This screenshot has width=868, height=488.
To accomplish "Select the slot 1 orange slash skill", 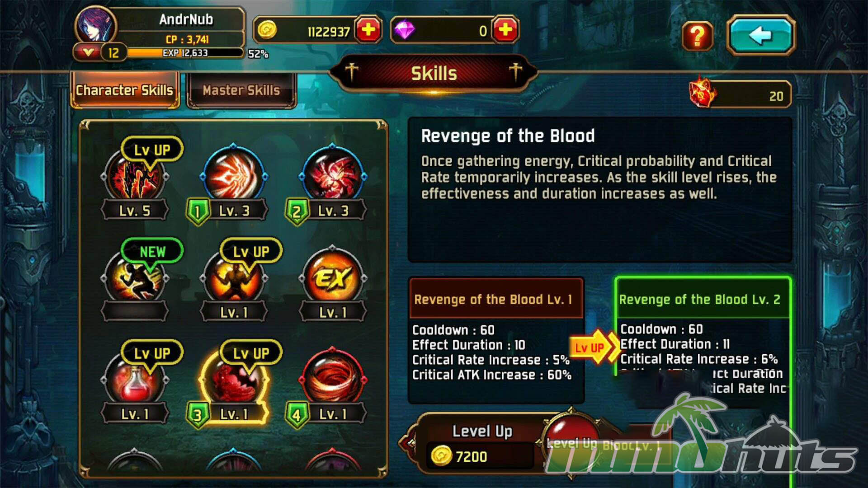I will (234, 175).
